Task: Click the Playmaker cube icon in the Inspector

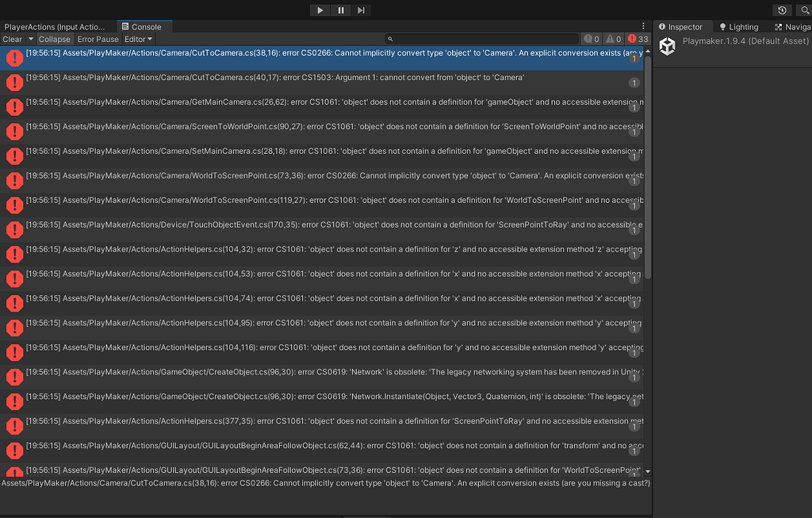Action: [x=667, y=46]
